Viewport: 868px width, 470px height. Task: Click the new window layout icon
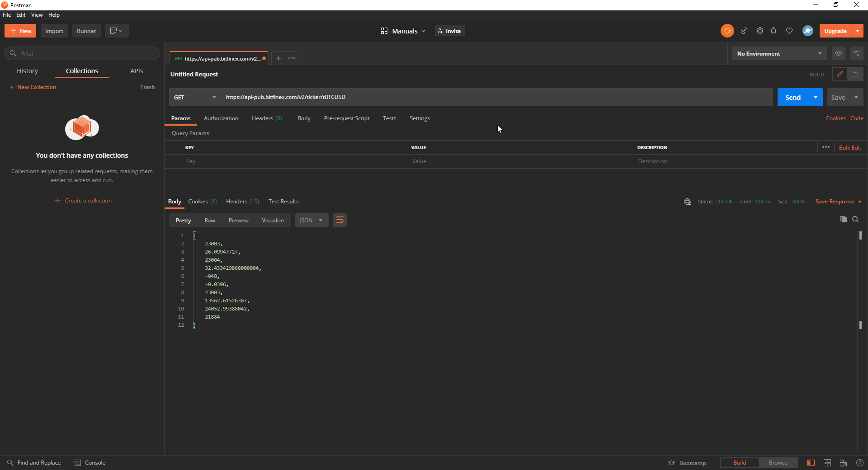pos(117,31)
